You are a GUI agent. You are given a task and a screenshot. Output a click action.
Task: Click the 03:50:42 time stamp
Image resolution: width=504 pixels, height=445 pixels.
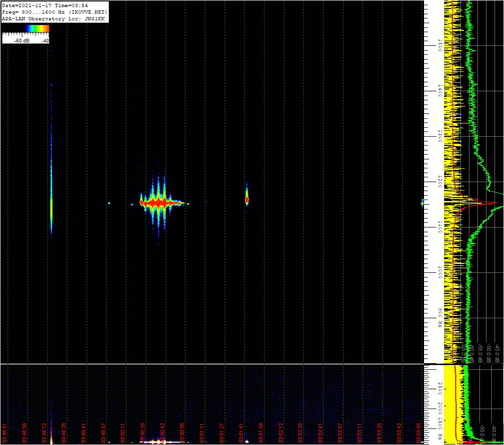(163, 433)
